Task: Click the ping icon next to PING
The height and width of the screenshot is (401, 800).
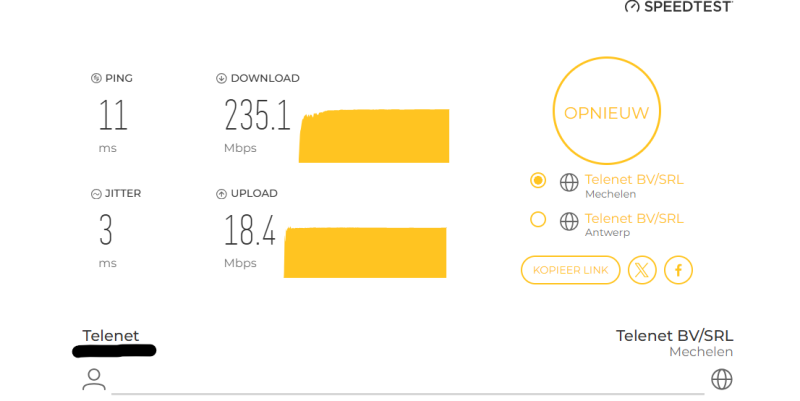Action: pyautogui.click(x=96, y=78)
